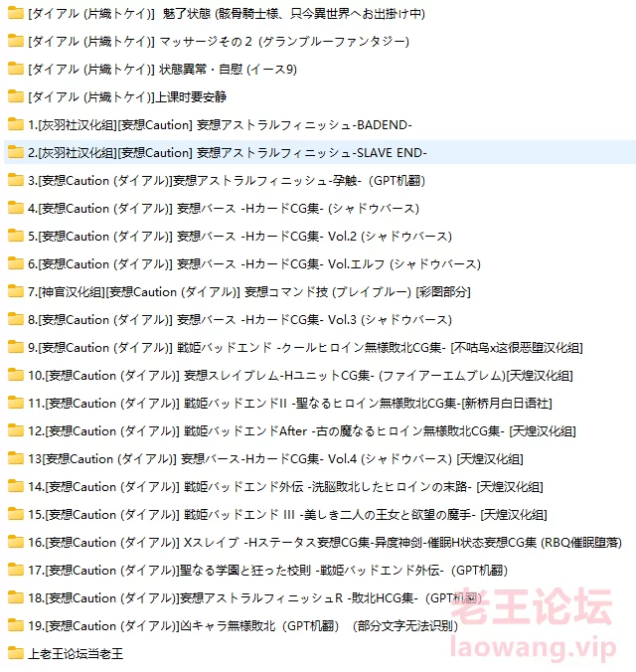Image resolution: width=636 pixels, height=672 pixels.
Task: Click folder icon of 13 Vol.4 row
Action: click(x=16, y=459)
